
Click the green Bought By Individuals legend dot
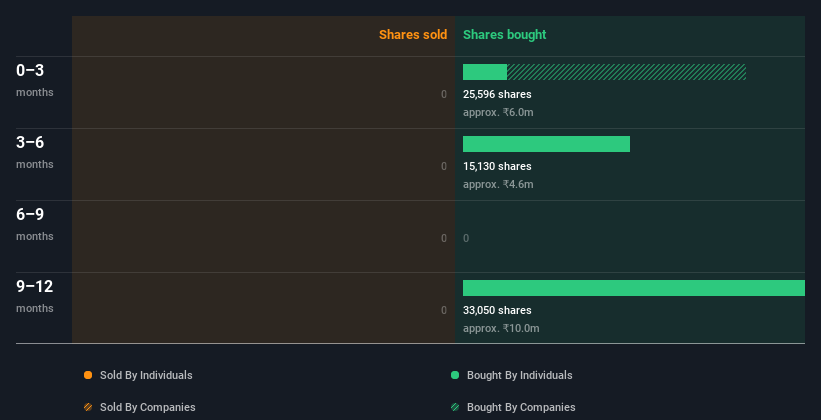(455, 375)
